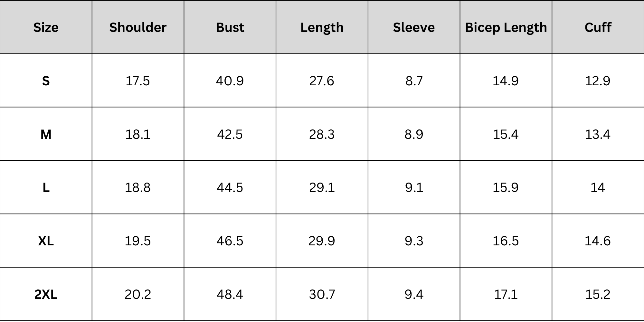Screen dimensions: 644x322
Task: Select the 42.5 bust value for M
Action: coord(230,134)
